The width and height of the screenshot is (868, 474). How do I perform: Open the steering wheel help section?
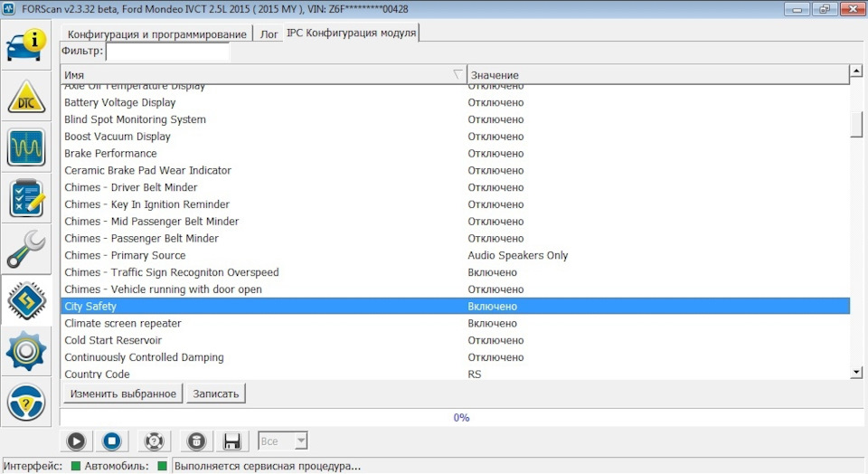[x=26, y=402]
